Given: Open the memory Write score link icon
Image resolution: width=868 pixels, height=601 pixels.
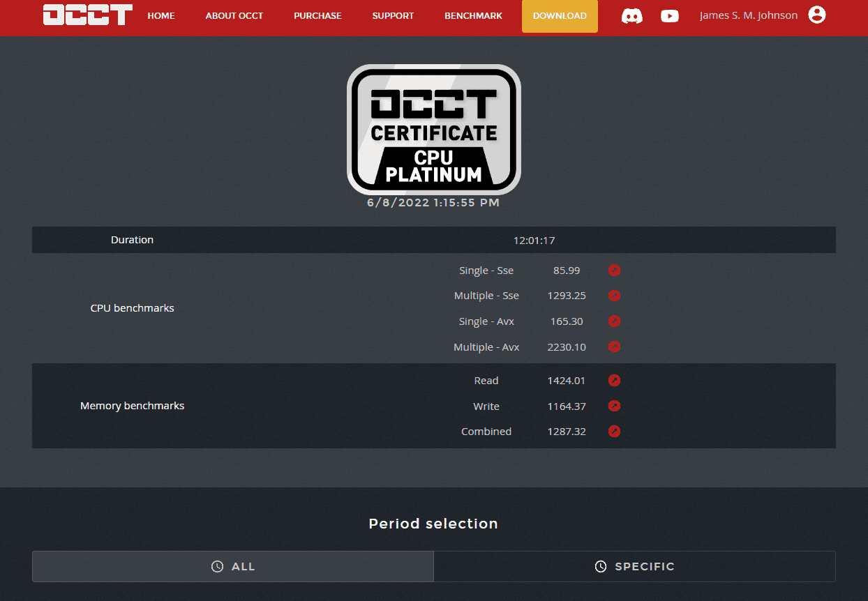Looking at the screenshot, I should [614, 406].
